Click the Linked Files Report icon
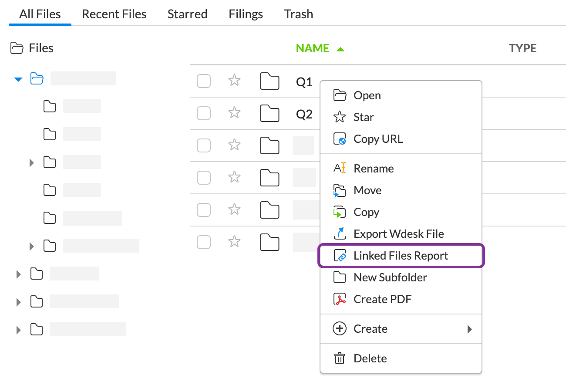 click(340, 256)
